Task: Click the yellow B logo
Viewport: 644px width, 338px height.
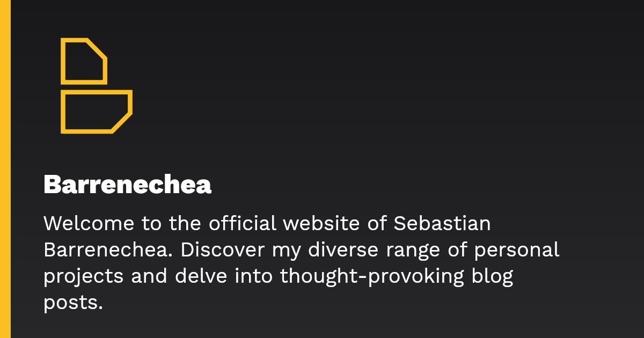Action: coord(96,86)
